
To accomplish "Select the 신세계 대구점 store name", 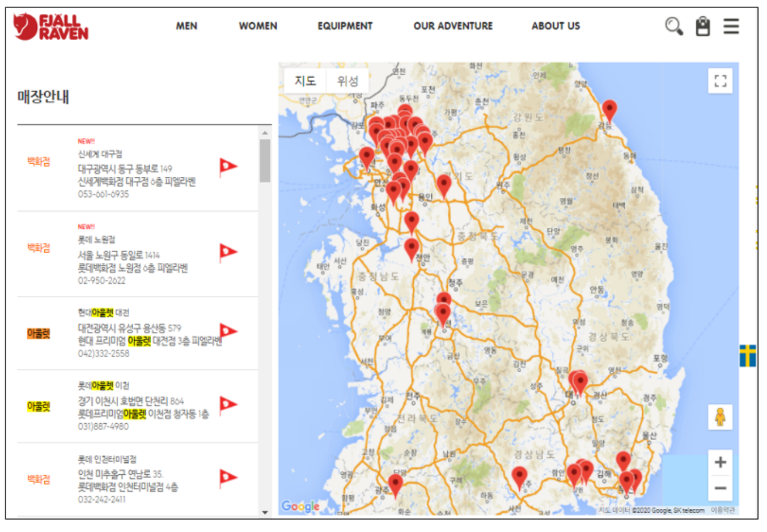I will [x=100, y=154].
